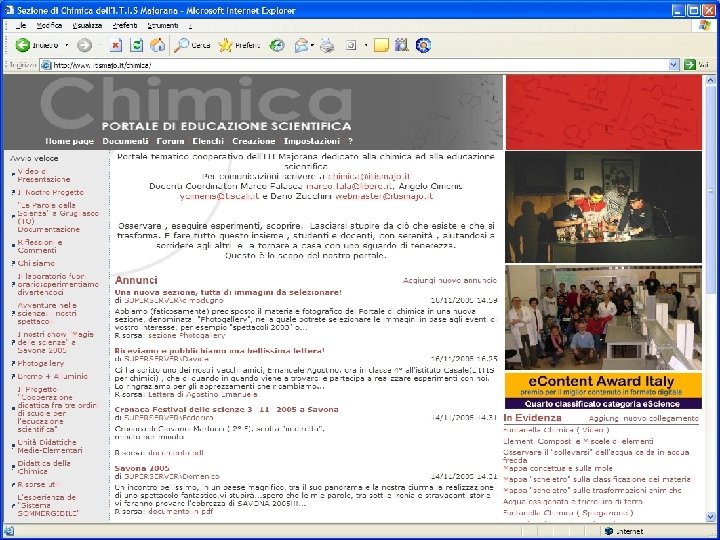
Task: Open 'Mappa concettuale sulle mole' link
Action: 558,468
